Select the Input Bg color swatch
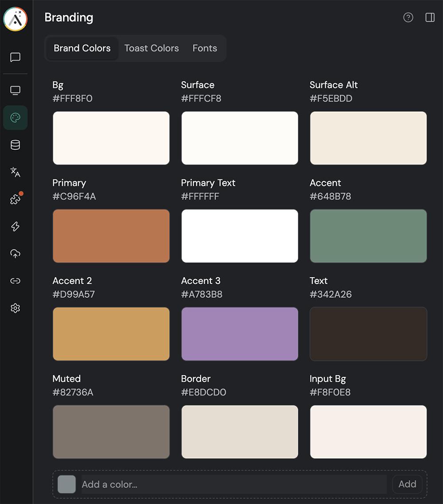The height and width of the screenshot is (504, 443). 369,432
